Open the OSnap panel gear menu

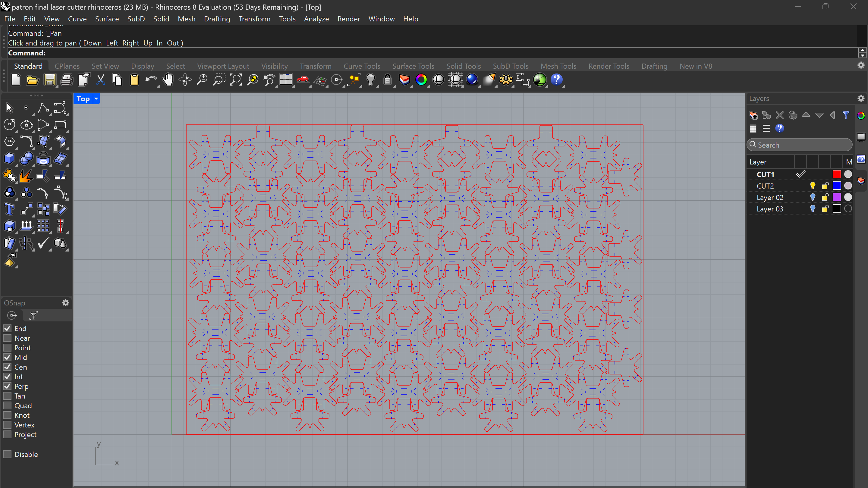pyautogui.click(x=65, y=303)
